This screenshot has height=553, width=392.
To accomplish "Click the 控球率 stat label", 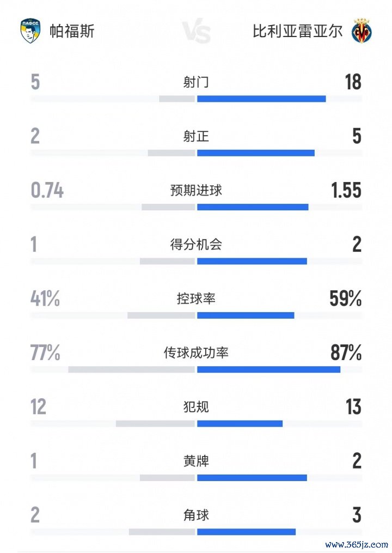I will point(196,299).
